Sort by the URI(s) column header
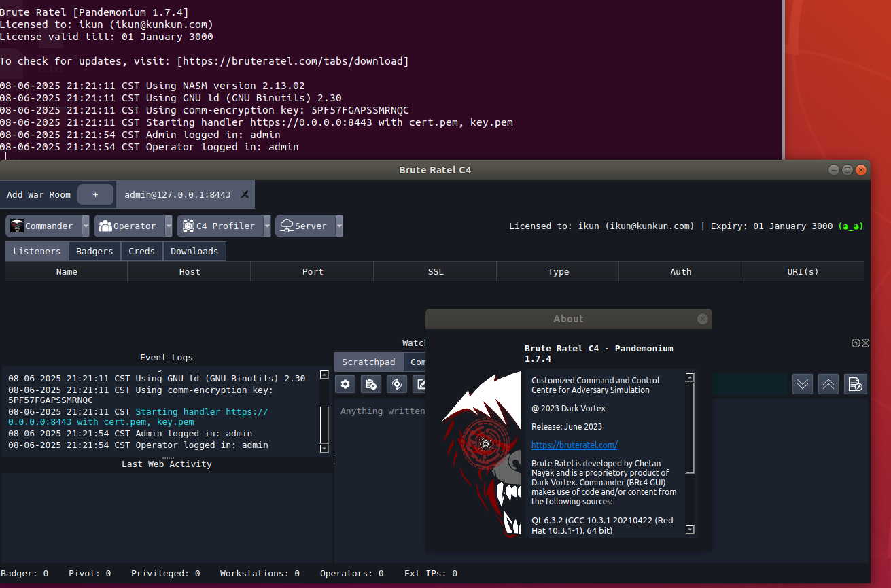This screenshot has width=891, height=588. 803,271
